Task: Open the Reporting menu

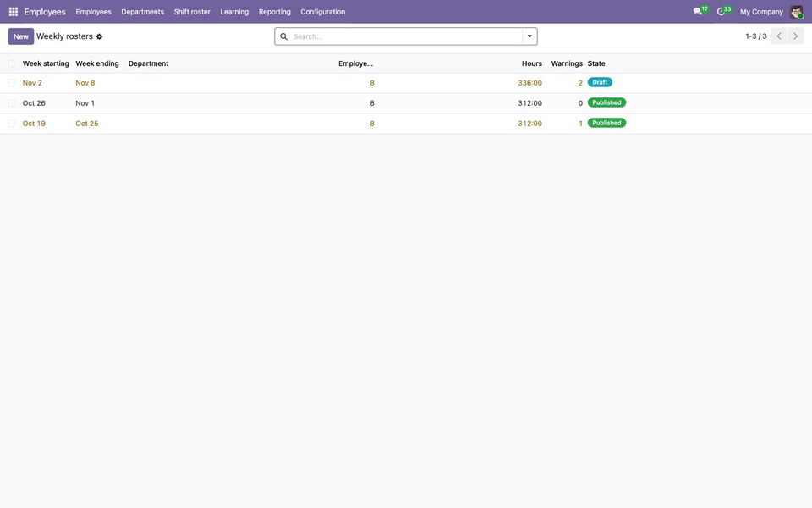Action: click(x=274, y=11)
